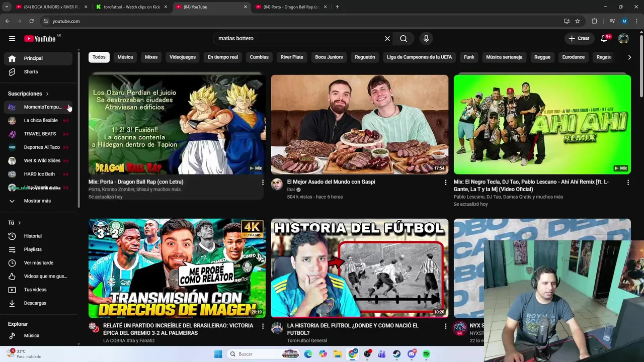644x362 pixels.
Task: Switch to BOCA JUNIORS x RIVER browser tab
Action: pos(50,7)
